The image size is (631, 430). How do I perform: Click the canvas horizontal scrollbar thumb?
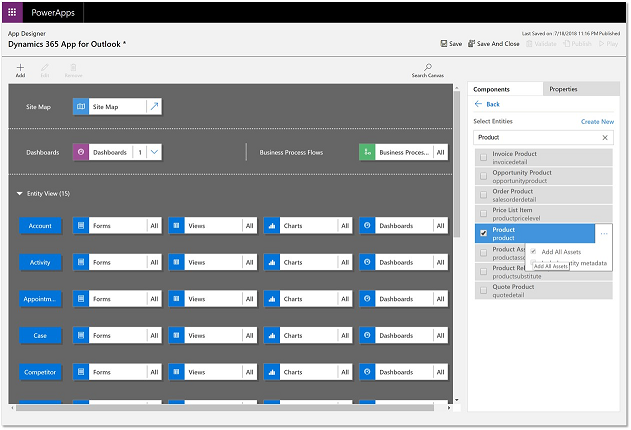(x=225, y=407)
